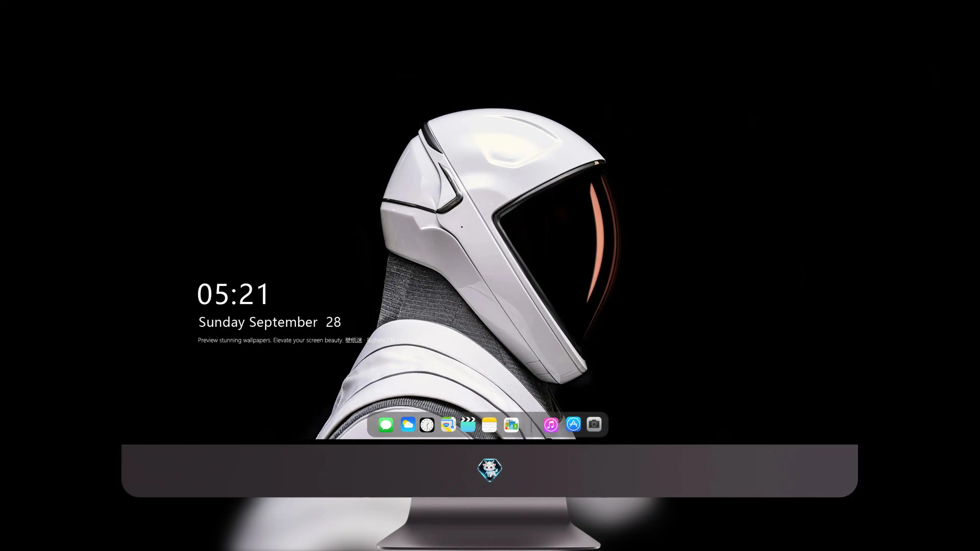Launch the Weather app from the dock
This screenshot has width=980, height=551.
point(408,424)
